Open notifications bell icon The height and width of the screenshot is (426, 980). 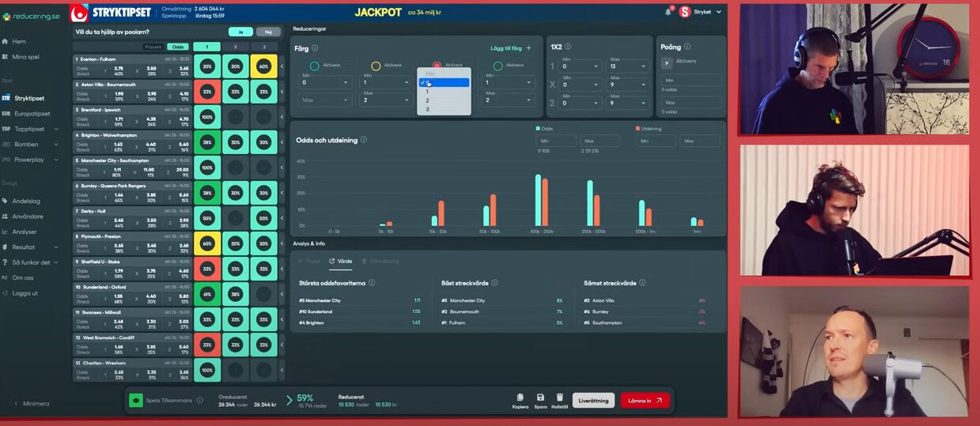(x=668, y=12)
